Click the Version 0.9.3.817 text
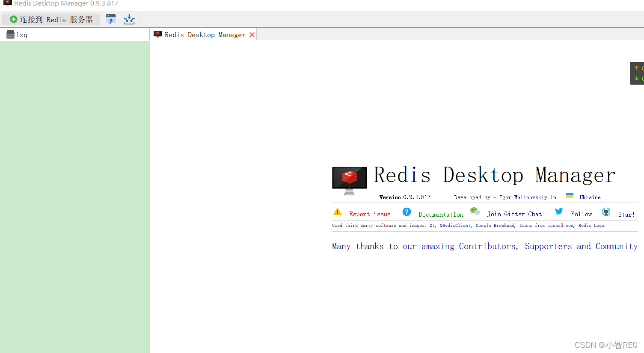This screenshot has height=353, width=644. tap(405, 197)
